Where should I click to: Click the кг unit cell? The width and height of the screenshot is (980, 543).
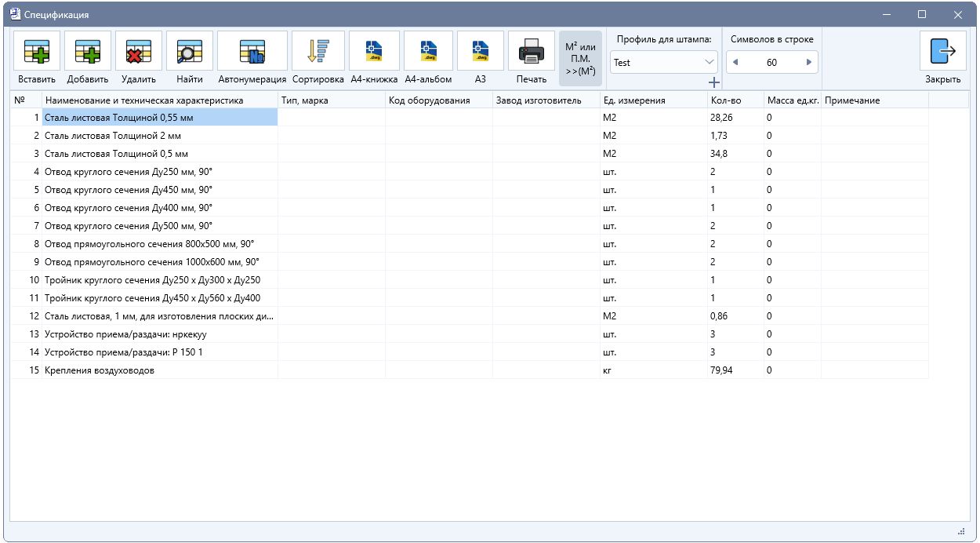(654, 370)
